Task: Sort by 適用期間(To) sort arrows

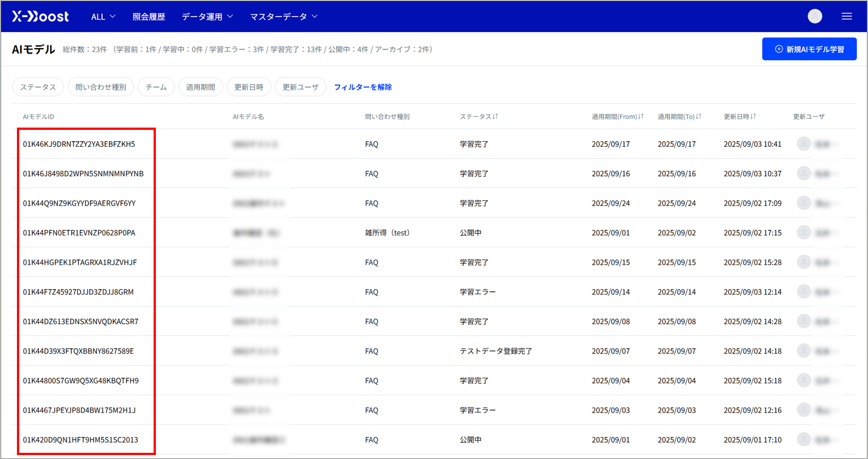Action: (699, 116)
